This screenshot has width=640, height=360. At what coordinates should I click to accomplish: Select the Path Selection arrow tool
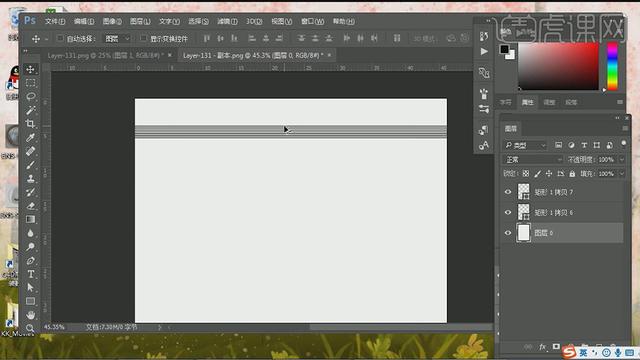pyautogui.click(x=31, y=288)
